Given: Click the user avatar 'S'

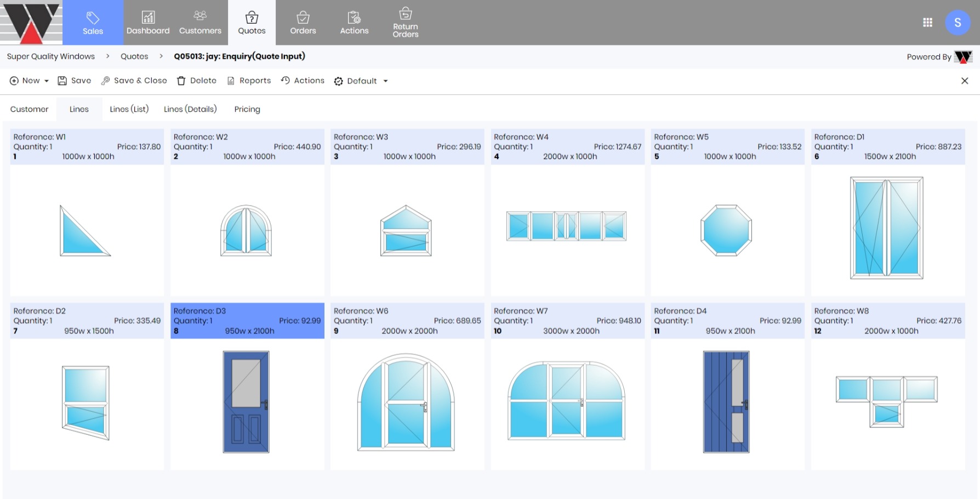Looking at the screenshot, I should coord(957,22).
